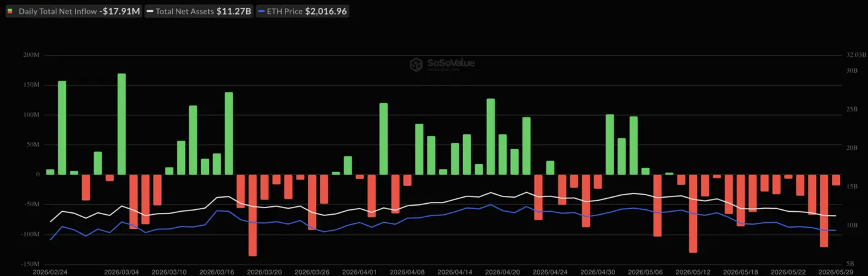
Task: Click the 15B right axis label
Action: coord(852,187)
